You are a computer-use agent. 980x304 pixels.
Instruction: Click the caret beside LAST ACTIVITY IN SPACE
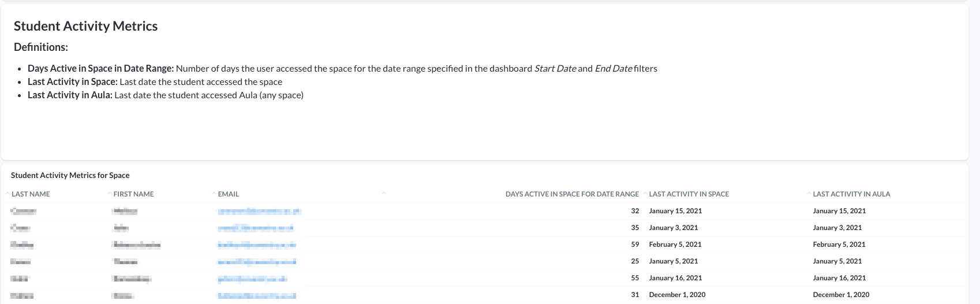(x=645, y=192)
